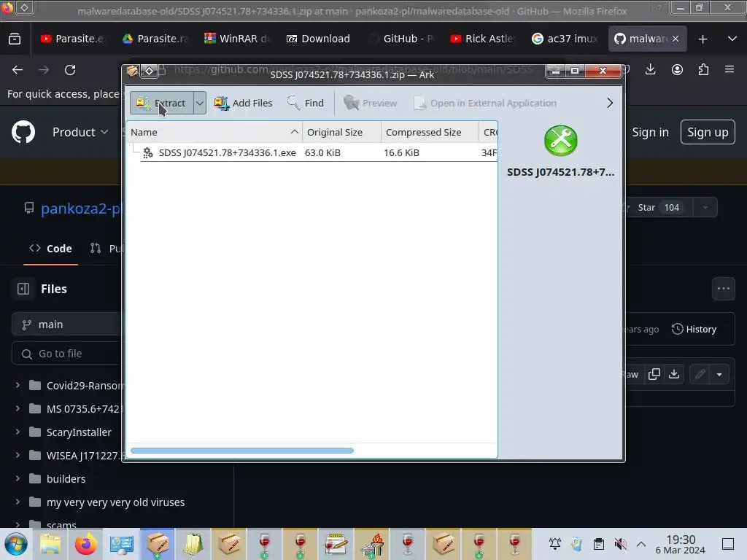
Task: Open the main branch selector
Action: pos(66,324)
